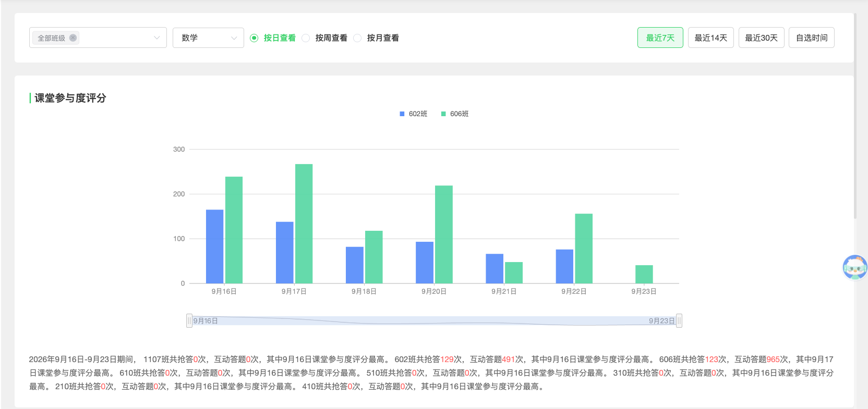Image resolution: width=868 pixels, height=409 pixels.
Task: Click the 300 y-axis label
Action: (179, 149)
